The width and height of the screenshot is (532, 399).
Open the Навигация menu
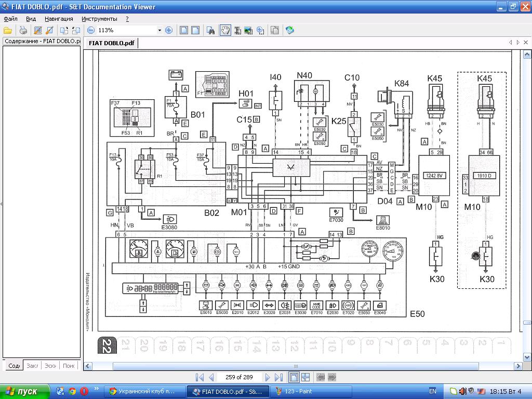(59, 19)
